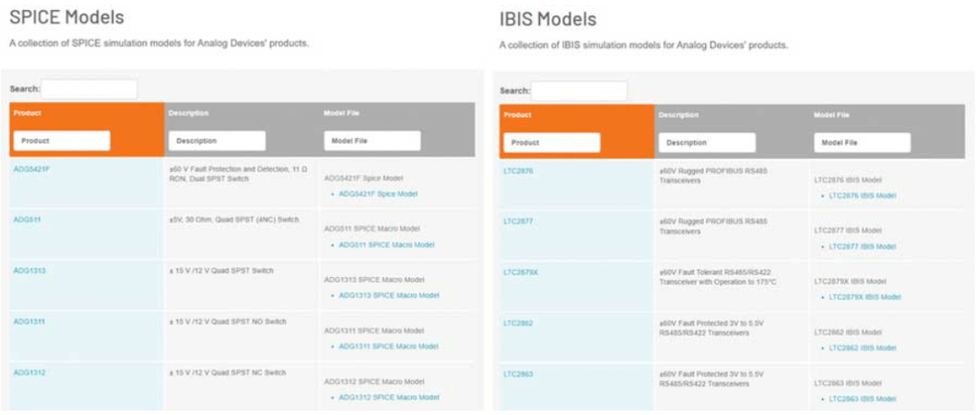Click the 'LTC2876 IBIS Model' plain label

click(x=848, y=181)
